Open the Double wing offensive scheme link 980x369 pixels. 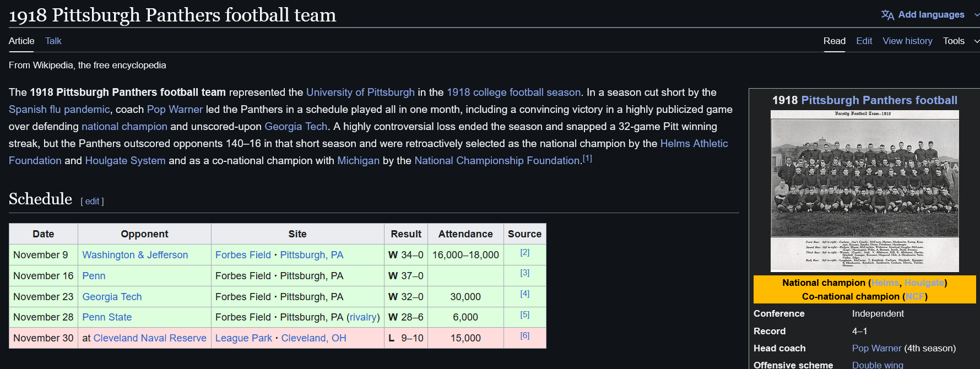pos(878,365)
